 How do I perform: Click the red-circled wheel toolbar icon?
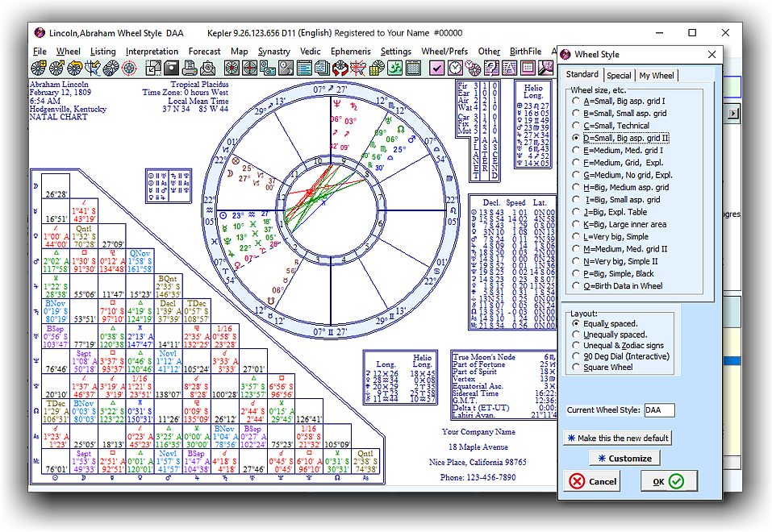coord(128,68)
